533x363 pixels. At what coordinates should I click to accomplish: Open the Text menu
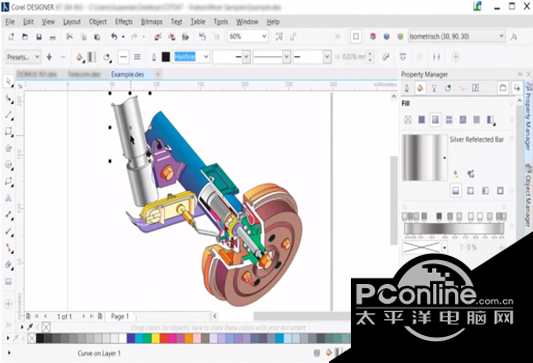(176, 22)
